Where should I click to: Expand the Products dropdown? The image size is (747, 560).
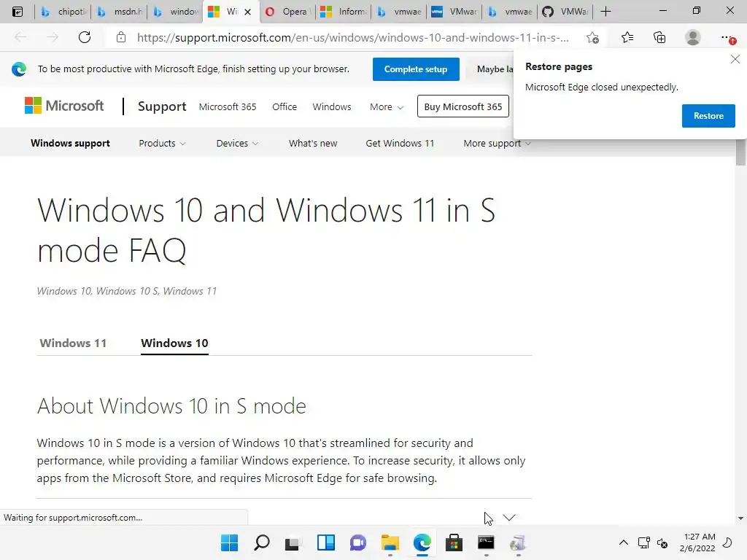(x=162, y=144)
